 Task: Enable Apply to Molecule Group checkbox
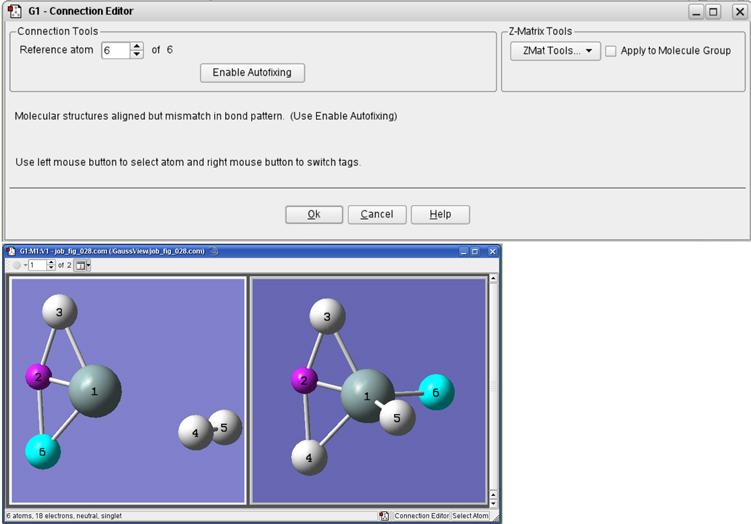(x=611, y=50)
